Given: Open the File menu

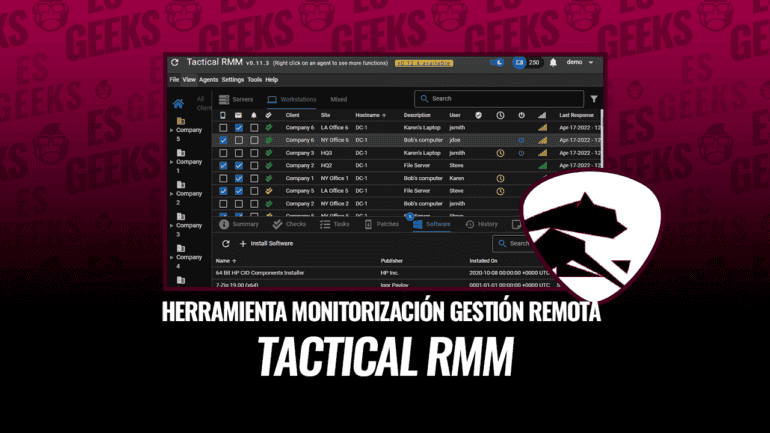Looking at the screenshot, I should (174, 80).
